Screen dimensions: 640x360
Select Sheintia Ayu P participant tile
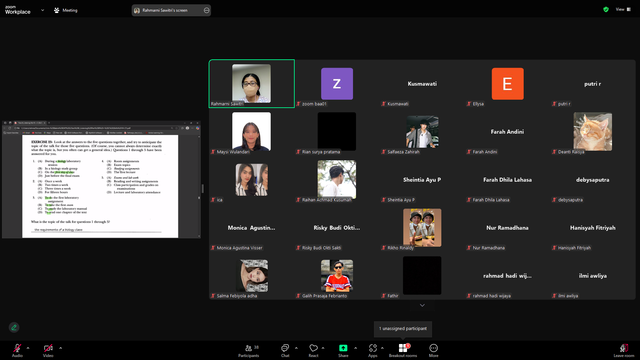(x=422, y=180)
